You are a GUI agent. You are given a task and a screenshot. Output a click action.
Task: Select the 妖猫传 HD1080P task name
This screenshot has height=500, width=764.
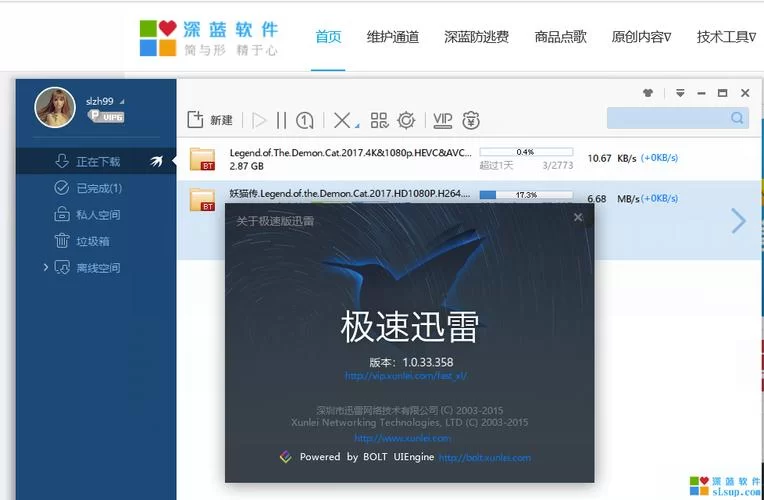coord(350,193)
